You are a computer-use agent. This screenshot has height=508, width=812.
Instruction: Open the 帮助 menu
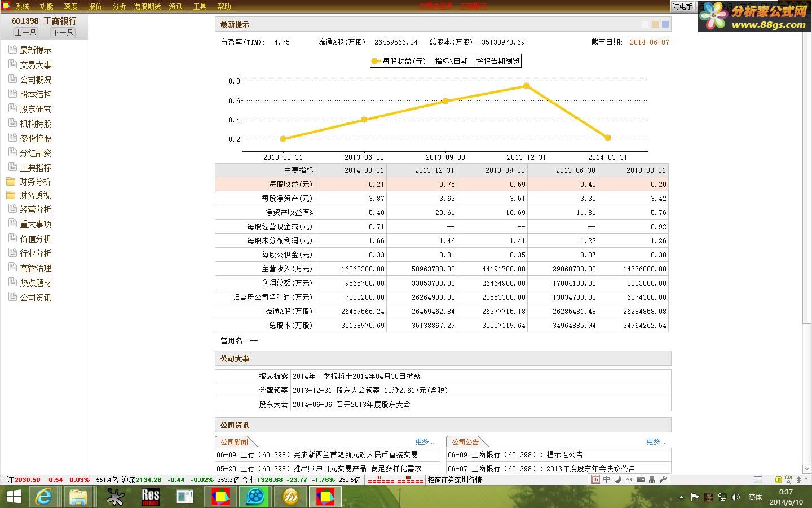(224, 6)
